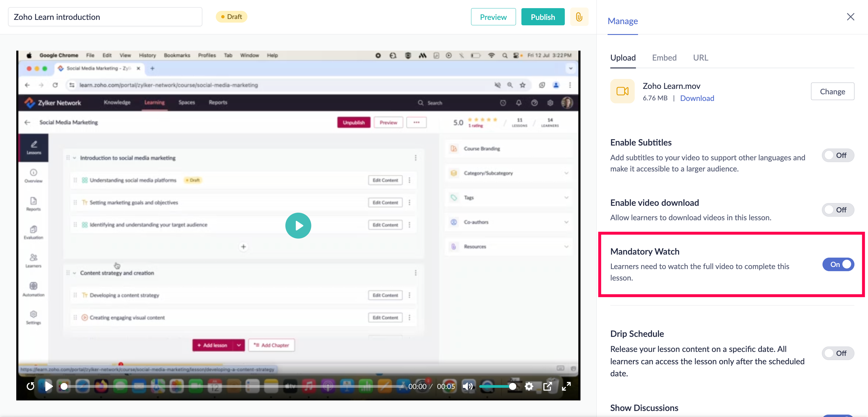Switch to the URL tab

[700, 58]
